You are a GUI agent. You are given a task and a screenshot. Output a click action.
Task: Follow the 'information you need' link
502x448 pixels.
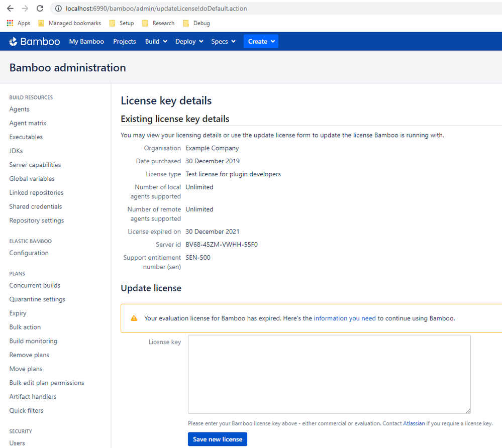point(345,318)
